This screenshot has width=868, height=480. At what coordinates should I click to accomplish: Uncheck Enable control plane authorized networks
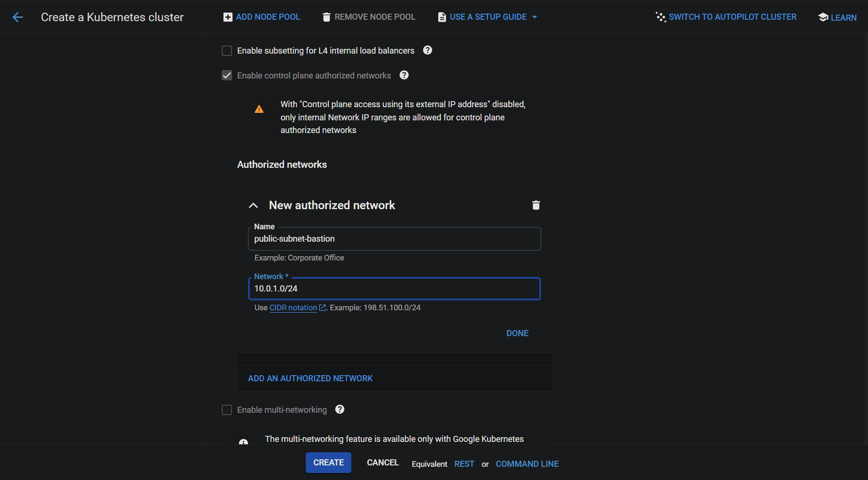point(227,75)
